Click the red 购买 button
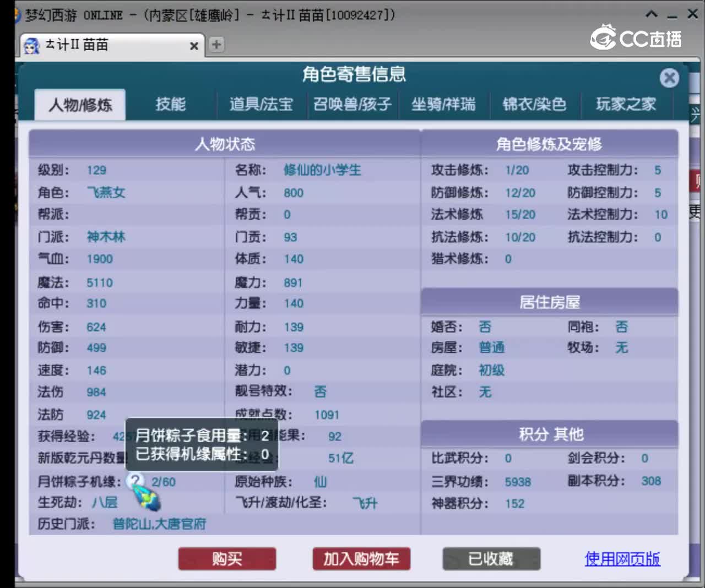Screen dimensions: 705x588 pyautogui.click(x=227, y=558)
